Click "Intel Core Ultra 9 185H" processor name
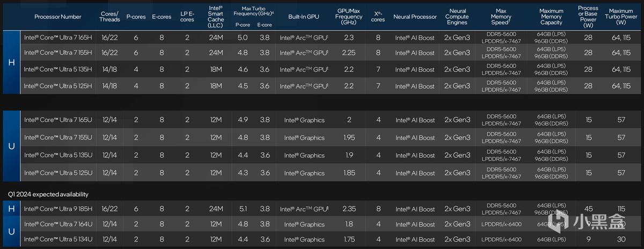The height and width of the screenshot is (249, 644). pos(58,209)
